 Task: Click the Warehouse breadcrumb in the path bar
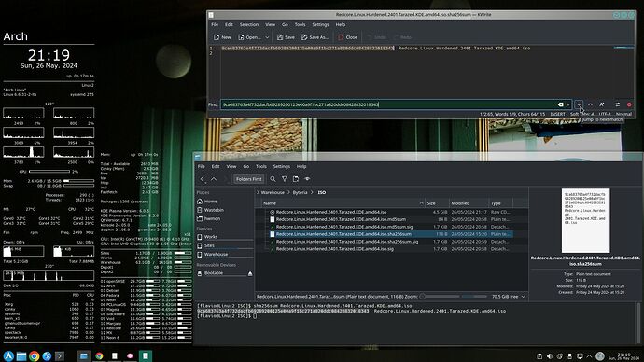(273, 192)
